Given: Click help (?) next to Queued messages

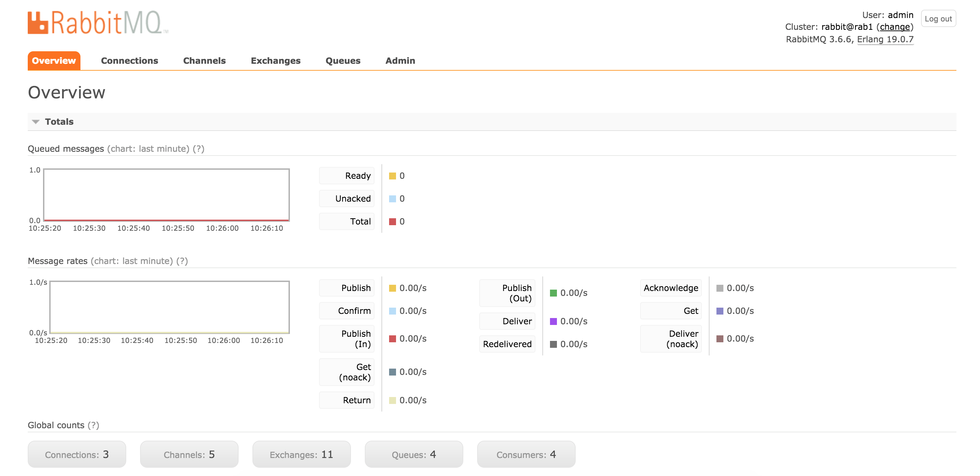Looking at the screenshot, I should [199, 149].
